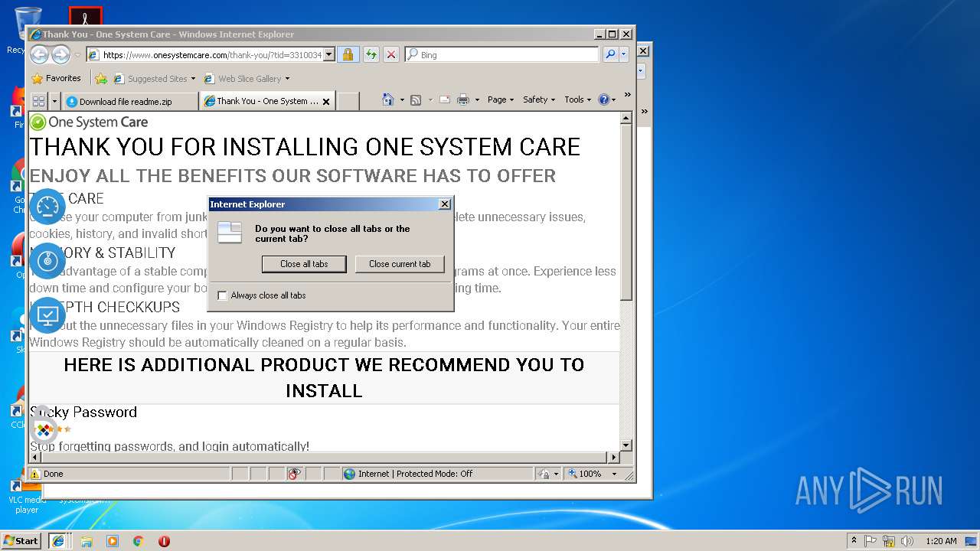Click Close current tab button

[x=400, y=264]
